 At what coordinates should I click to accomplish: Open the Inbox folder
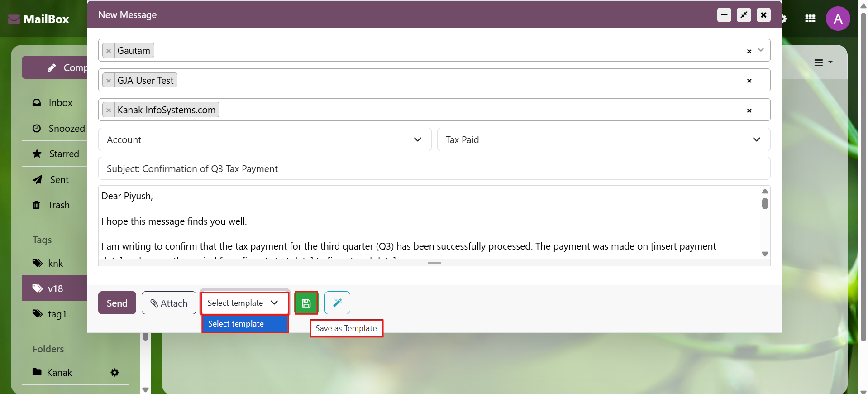pos(54,103)
